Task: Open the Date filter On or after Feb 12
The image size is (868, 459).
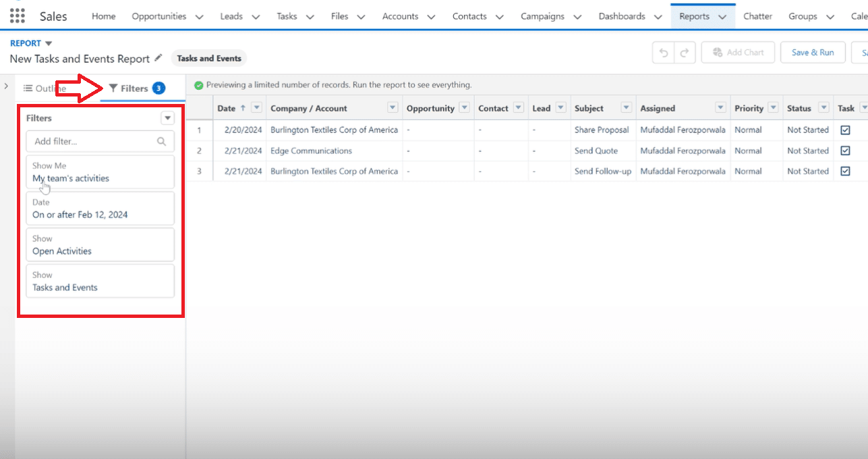Action: pyautogui.click(x=100, y=209)
